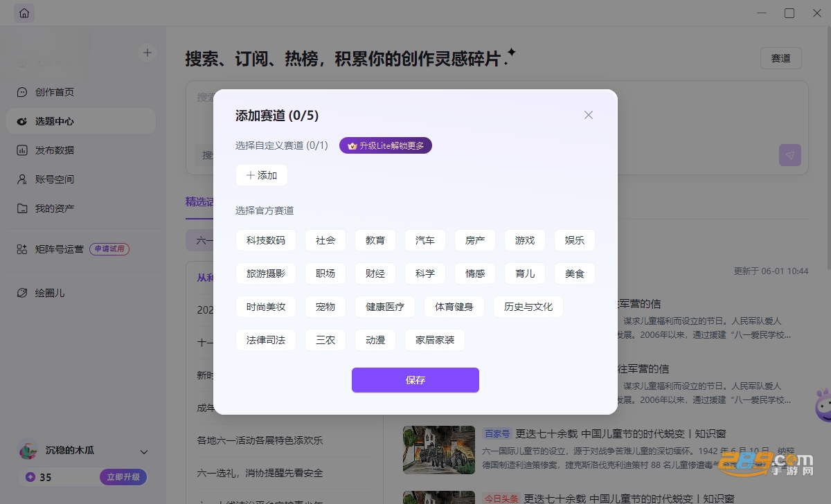Click the 百家号 article thumbnail
831x504 pixels.
(x=439, y=449)
